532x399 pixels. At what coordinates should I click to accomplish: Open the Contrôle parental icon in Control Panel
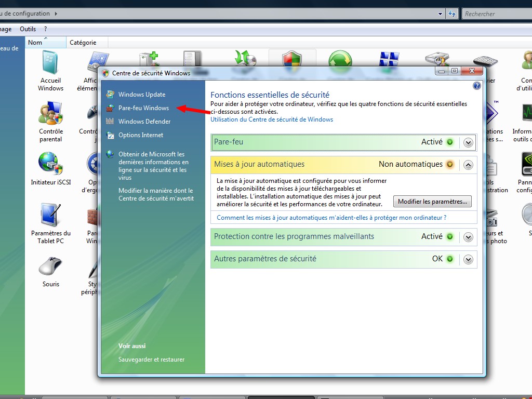[50, 113]
